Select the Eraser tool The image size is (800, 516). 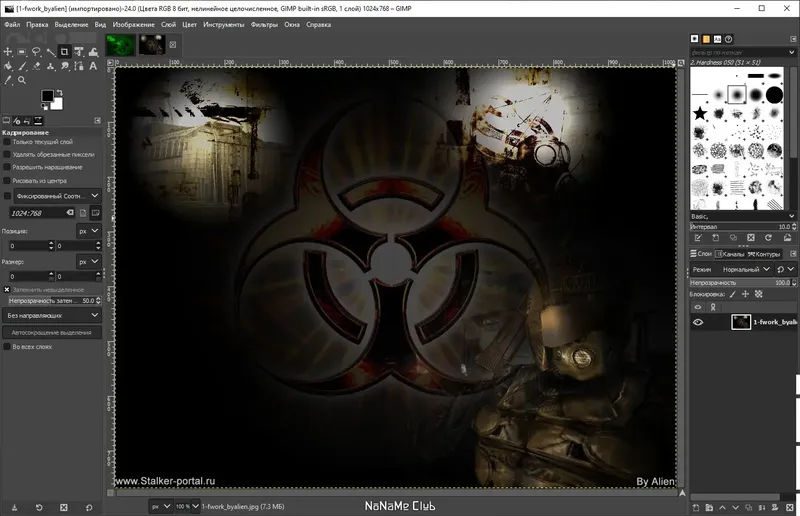coord(36,66)
